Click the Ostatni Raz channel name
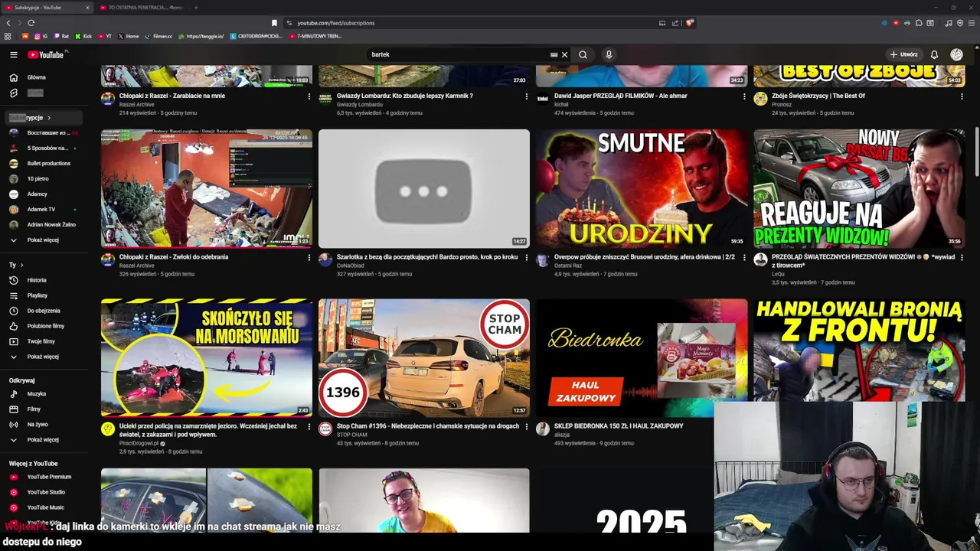 (568, 266)
